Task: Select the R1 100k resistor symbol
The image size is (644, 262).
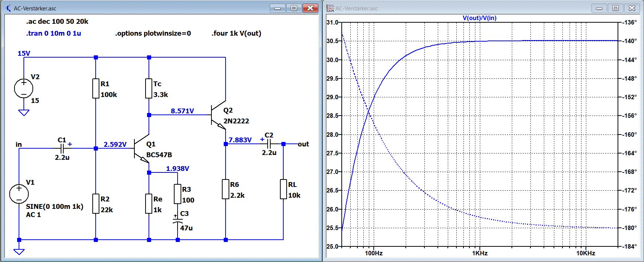Action: coord(96,88)
